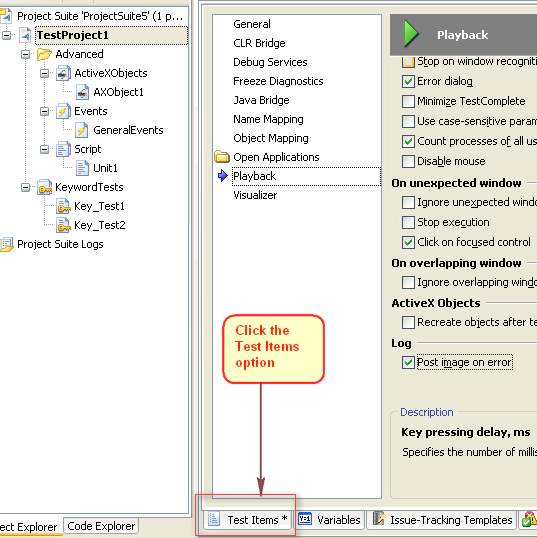Enable Recreate objects after test checkbox
537x538 pixels.
tap(408, 323)
